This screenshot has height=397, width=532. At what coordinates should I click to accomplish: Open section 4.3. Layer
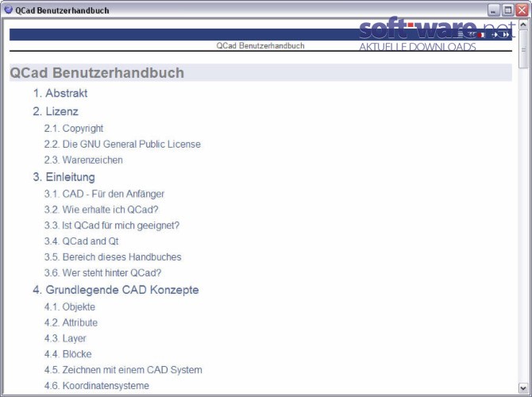point(65,338)
